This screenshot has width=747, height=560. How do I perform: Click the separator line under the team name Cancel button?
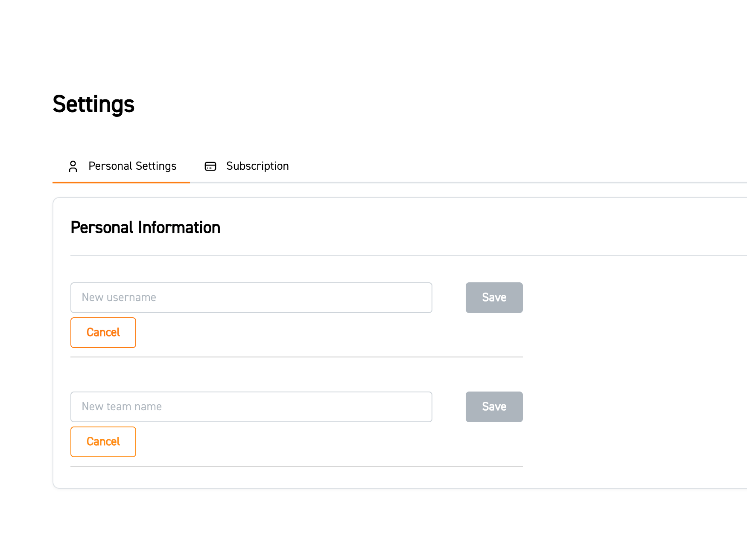[296, 466]
